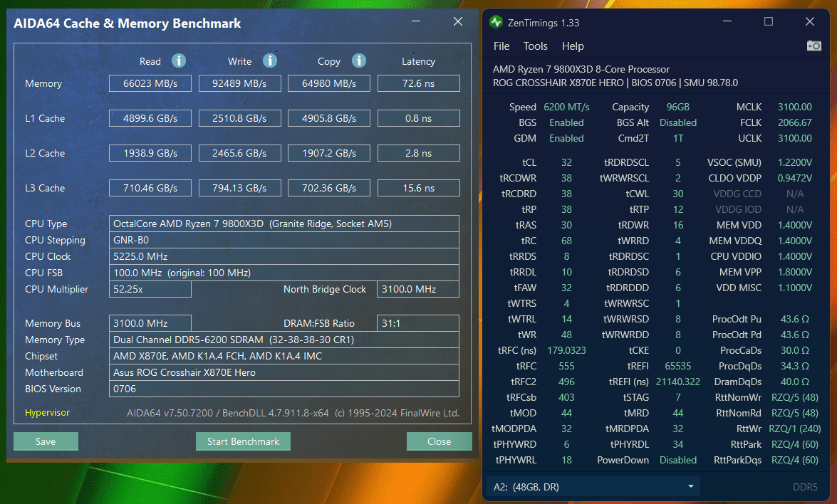
Task: Maximize the ZenTimings window
Action: pyautogui.click(x=769, y=21)
